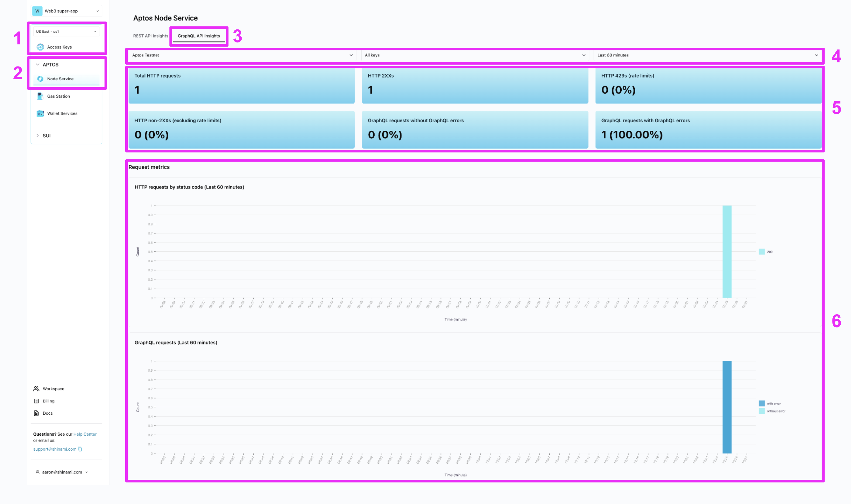Image resolution: width=851 pixels, height=504 pixels.
Task: Switch to the REST API Insights tab
Action: point(150,36)
